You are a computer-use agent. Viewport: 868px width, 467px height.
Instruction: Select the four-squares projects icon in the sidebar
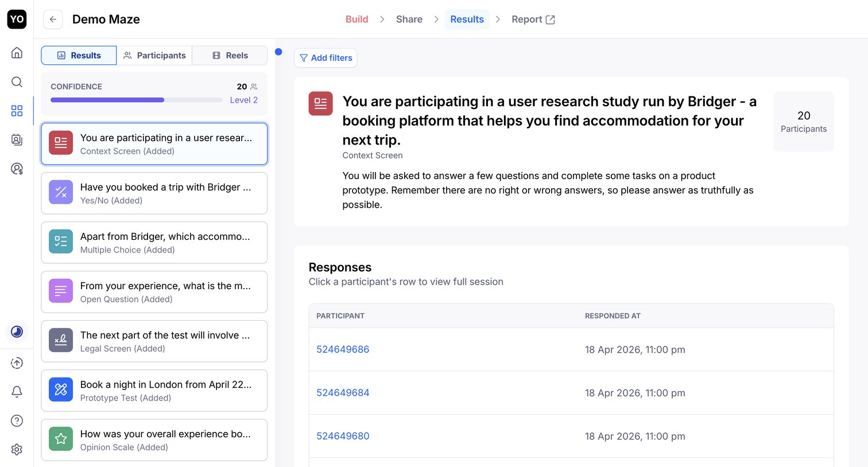point(17,111)
